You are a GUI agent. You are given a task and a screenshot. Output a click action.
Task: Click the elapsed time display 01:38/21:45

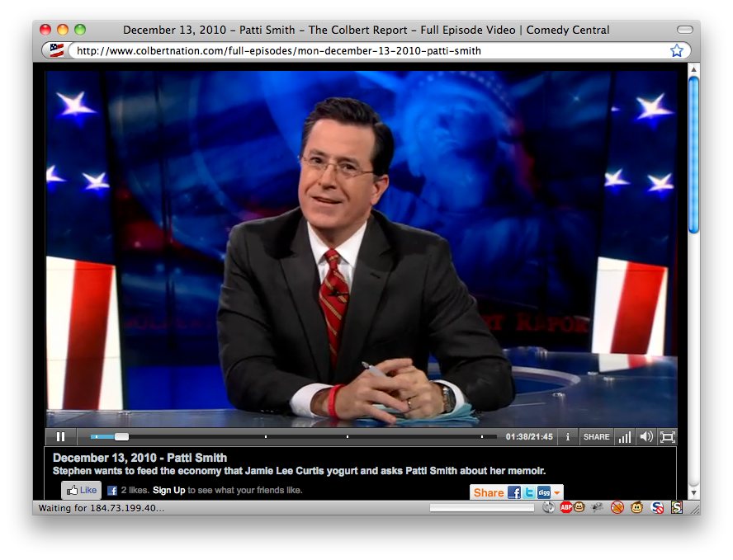[x=529, y=436]
